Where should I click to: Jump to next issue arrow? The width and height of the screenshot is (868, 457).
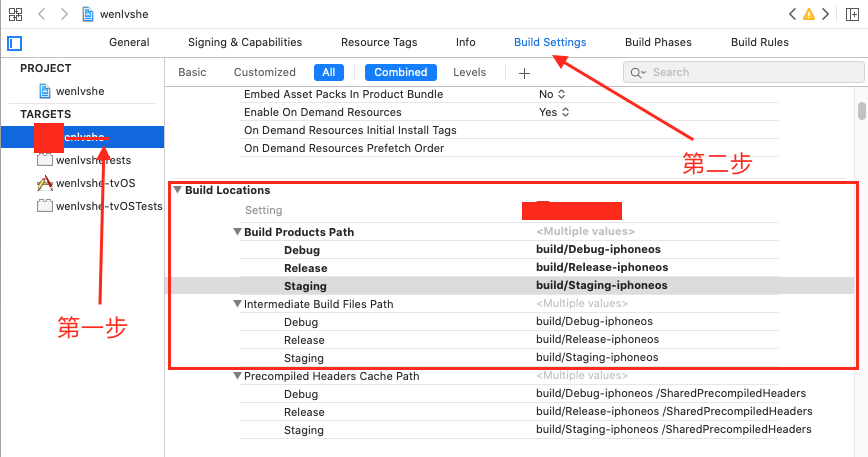(x=825, y=14)
